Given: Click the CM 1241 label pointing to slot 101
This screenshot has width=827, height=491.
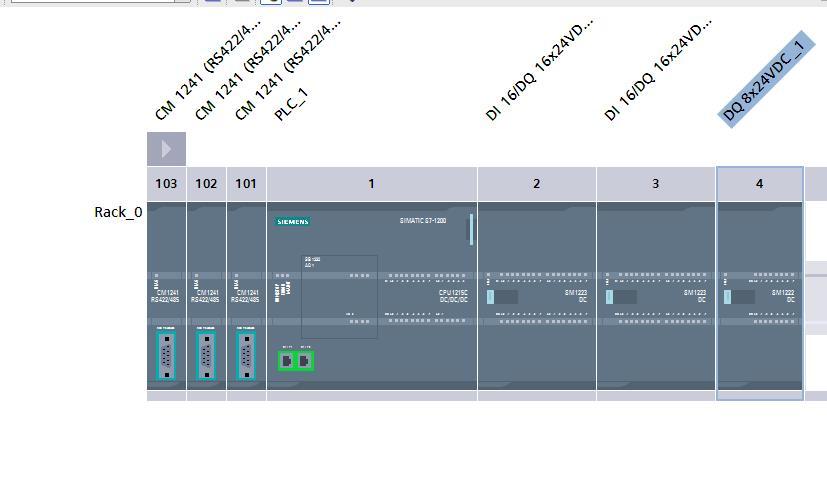Looking at the screenshot, I should coord(288,69).
